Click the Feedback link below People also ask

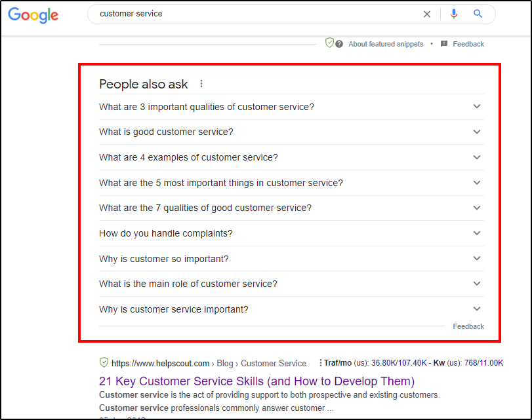click(468, 326)
